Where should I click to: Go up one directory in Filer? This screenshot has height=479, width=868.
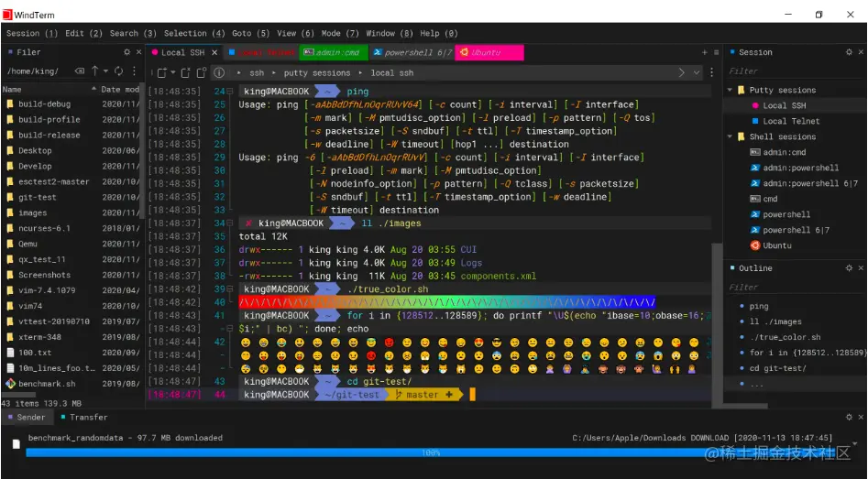pos(94,71)
